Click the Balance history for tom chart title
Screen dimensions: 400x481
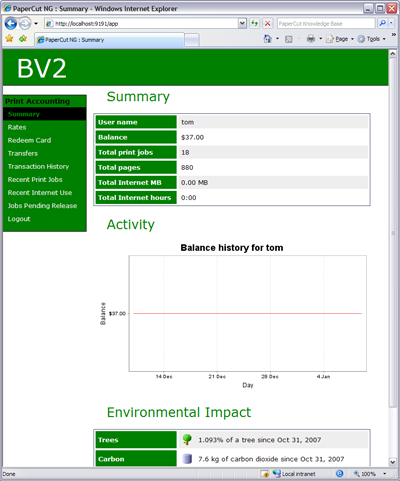232,248
